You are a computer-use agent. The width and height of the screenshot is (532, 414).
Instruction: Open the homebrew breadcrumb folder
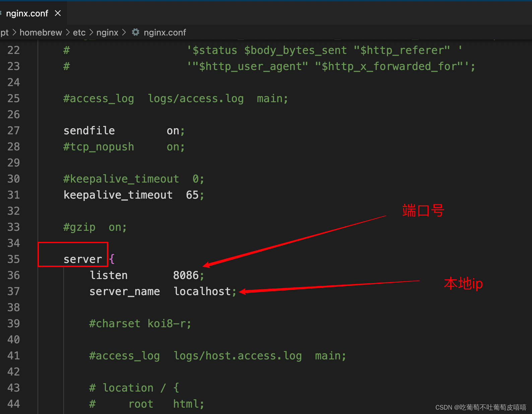(x=41, y=32)
